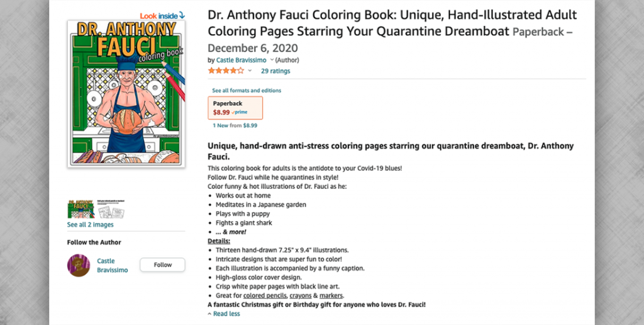Open the main Dr. Fauci book cover image
The width and height of the screenshot is (644, 325).
(126, 93)
